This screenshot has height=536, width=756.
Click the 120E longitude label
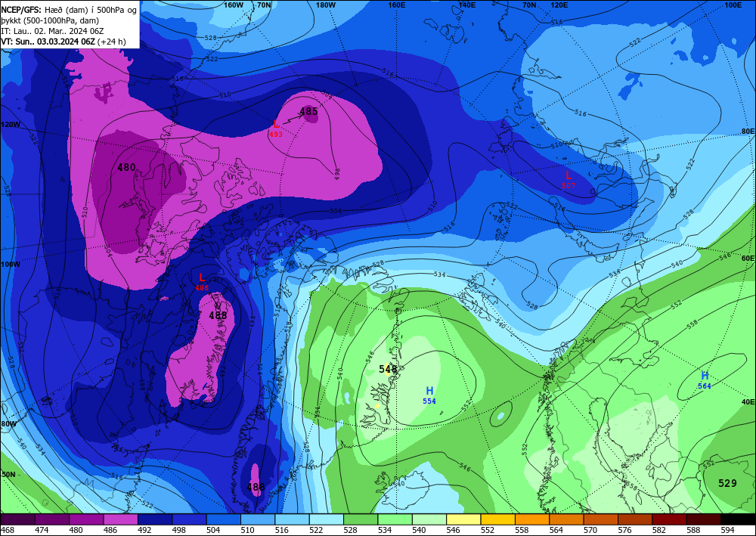559,5
